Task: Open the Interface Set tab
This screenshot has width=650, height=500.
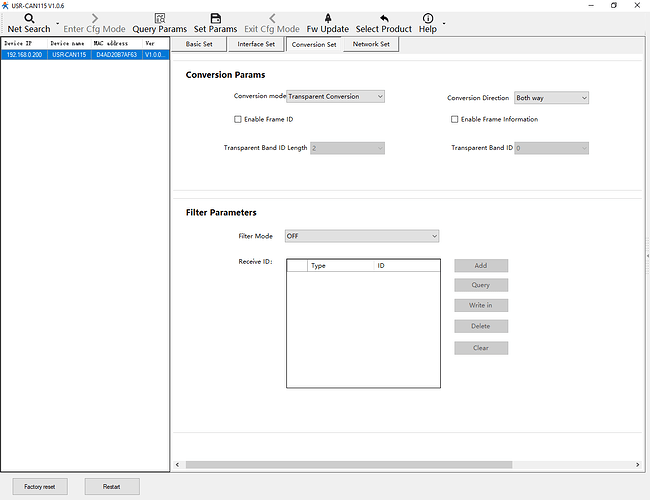Action: (255, 44)
